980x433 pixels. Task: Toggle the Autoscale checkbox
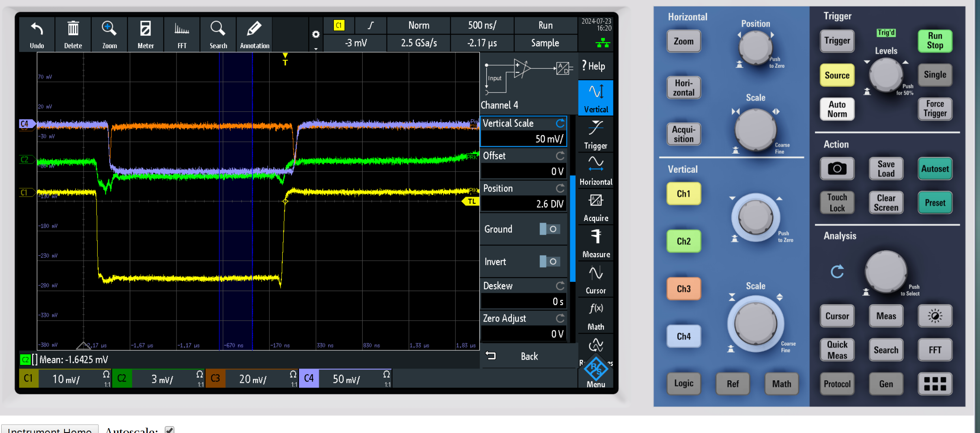pos(170,430)
